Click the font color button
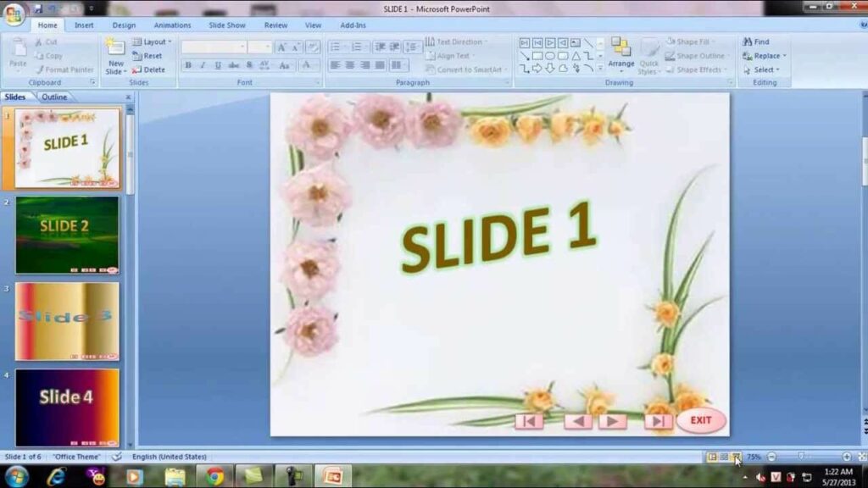 (305, 65)
